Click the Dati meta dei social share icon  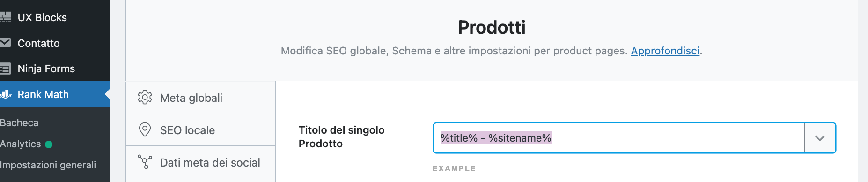[145, 162]
